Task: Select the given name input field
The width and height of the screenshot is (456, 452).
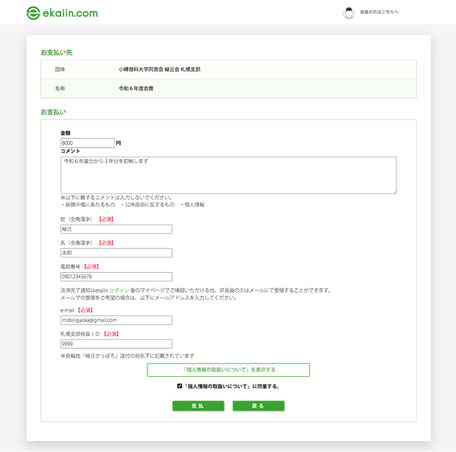Action: tap(116, 253)
